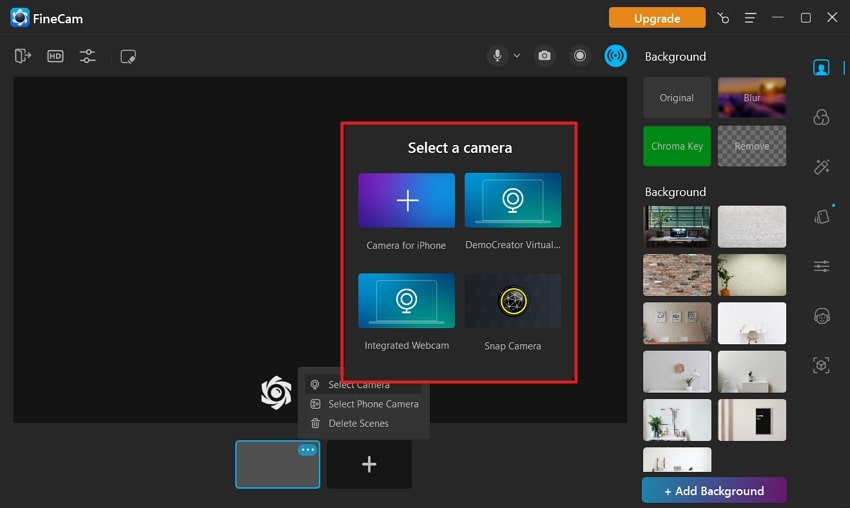Open the hamburger menu in title bar
The image size is (850, 508).
click(750, 18)
